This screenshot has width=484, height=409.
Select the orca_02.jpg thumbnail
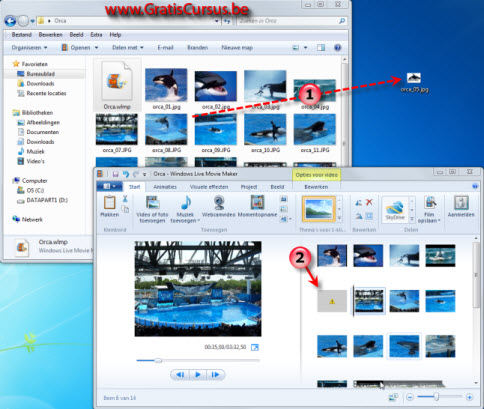(216, 86)
